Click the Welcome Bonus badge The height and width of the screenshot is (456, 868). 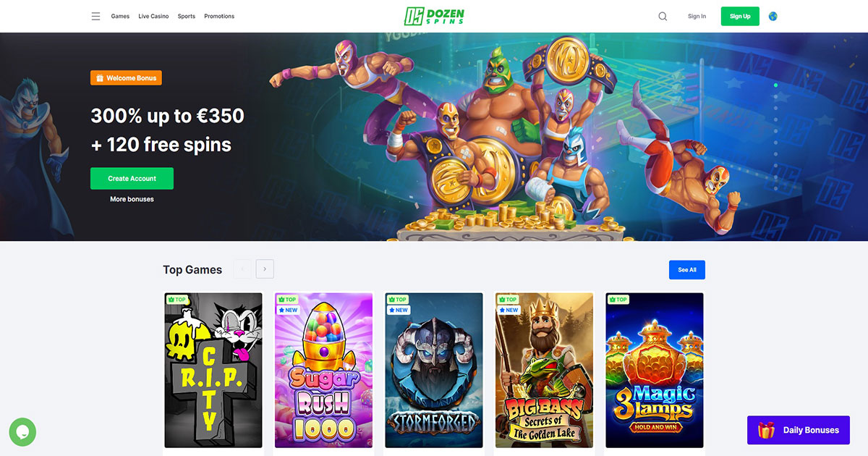(126, 77)
